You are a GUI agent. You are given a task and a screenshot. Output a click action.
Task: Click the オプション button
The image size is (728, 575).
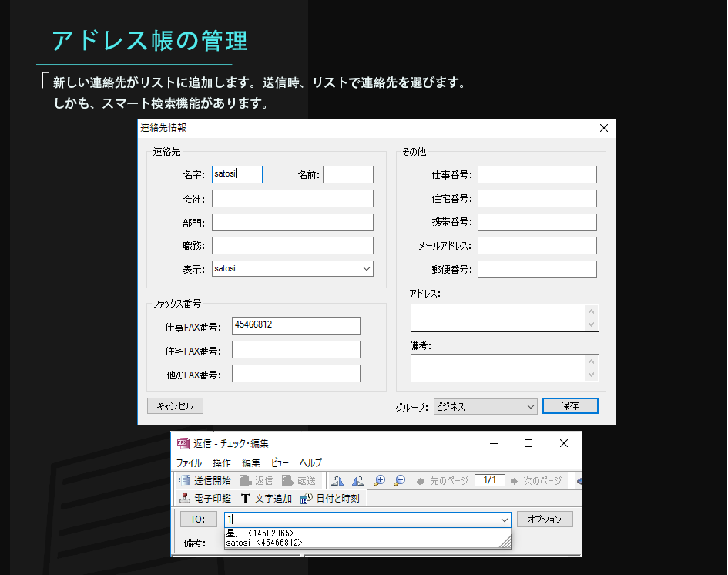tap(545, 520)
